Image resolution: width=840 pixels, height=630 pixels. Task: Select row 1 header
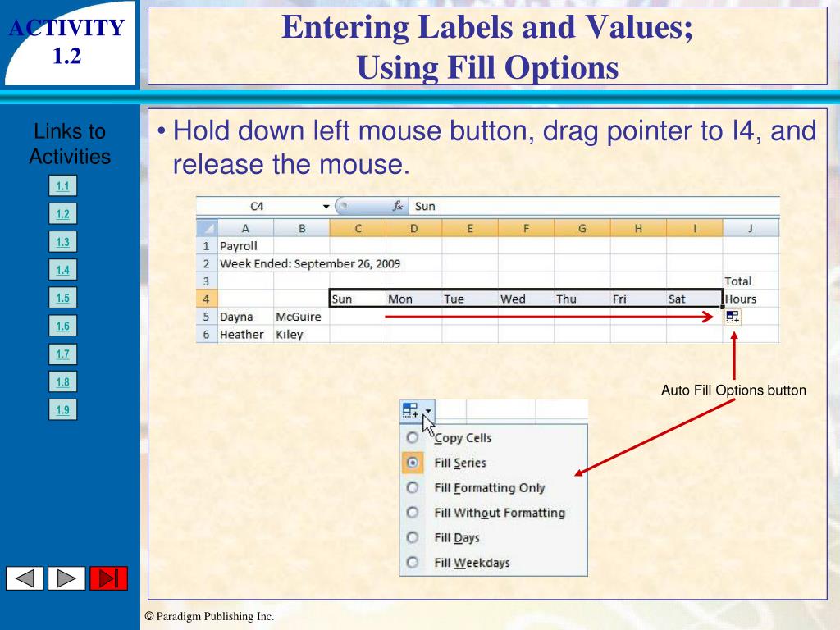tap(207, 246)
